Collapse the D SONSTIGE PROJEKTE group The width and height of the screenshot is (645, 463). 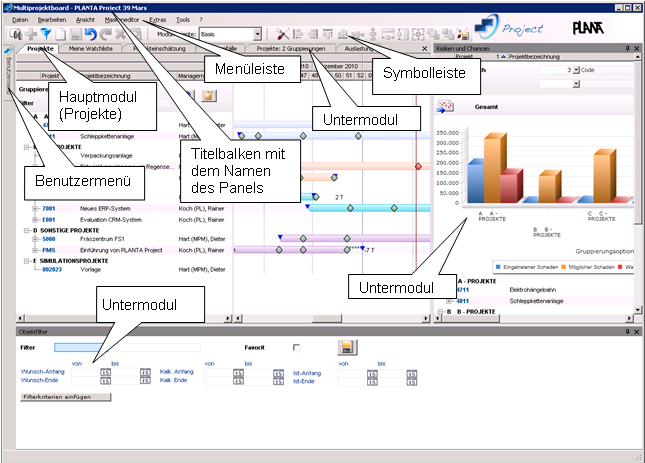tap(27, 230)
